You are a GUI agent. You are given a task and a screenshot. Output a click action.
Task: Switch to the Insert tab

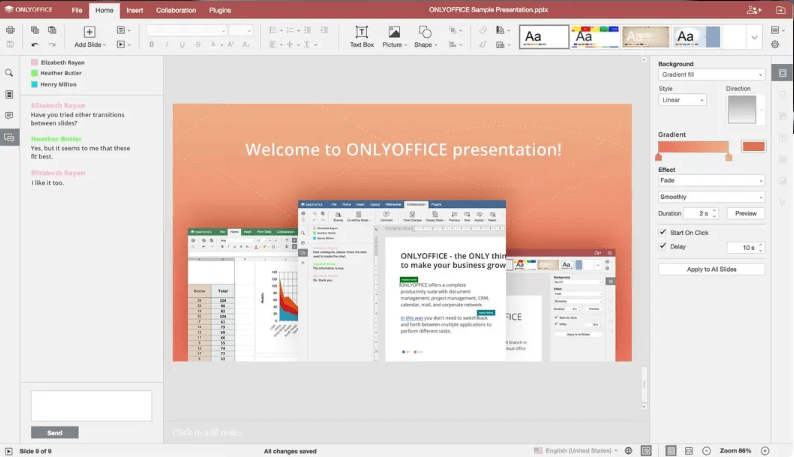tap(134, 10)
